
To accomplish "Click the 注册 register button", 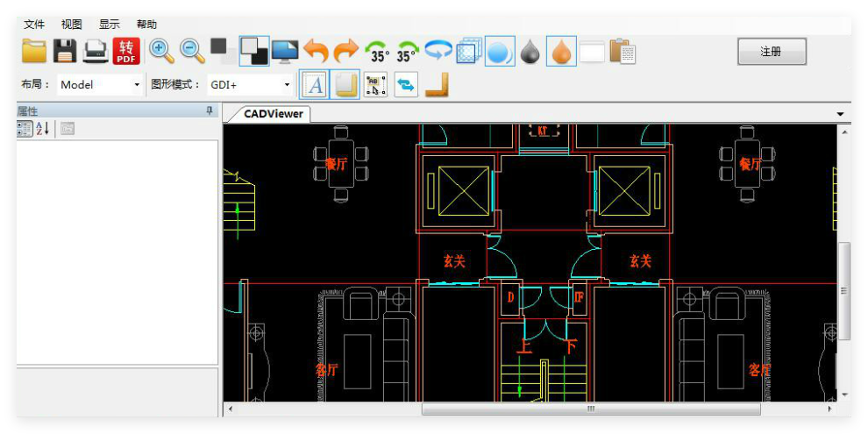I will (x=772, y=52).
